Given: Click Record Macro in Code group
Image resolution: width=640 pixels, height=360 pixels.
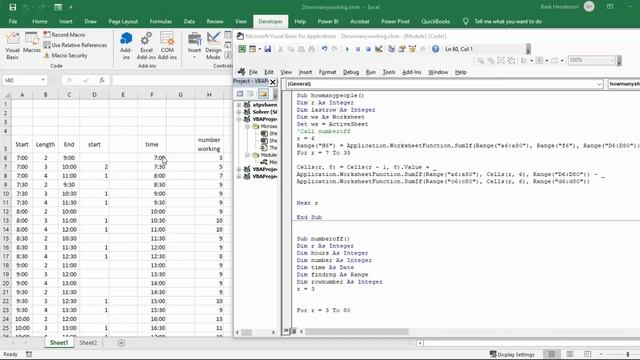Looking at the screenshot, I should [64, 35].
